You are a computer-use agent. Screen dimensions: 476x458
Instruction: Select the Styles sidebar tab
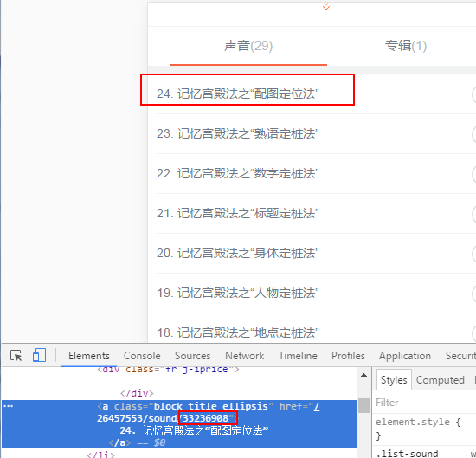click(394, 380)
